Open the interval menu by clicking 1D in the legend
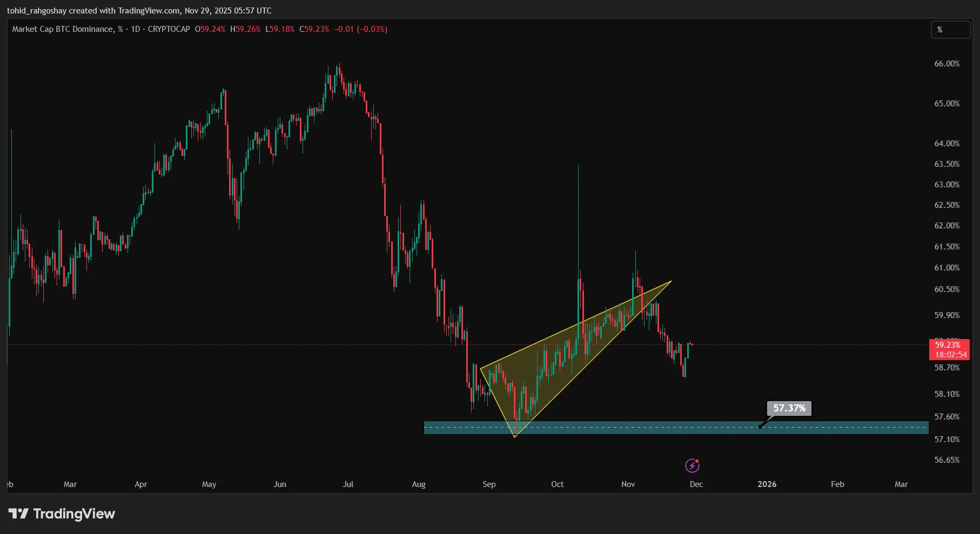This screenshot has height=534, width=980. [x=135, y=29]
